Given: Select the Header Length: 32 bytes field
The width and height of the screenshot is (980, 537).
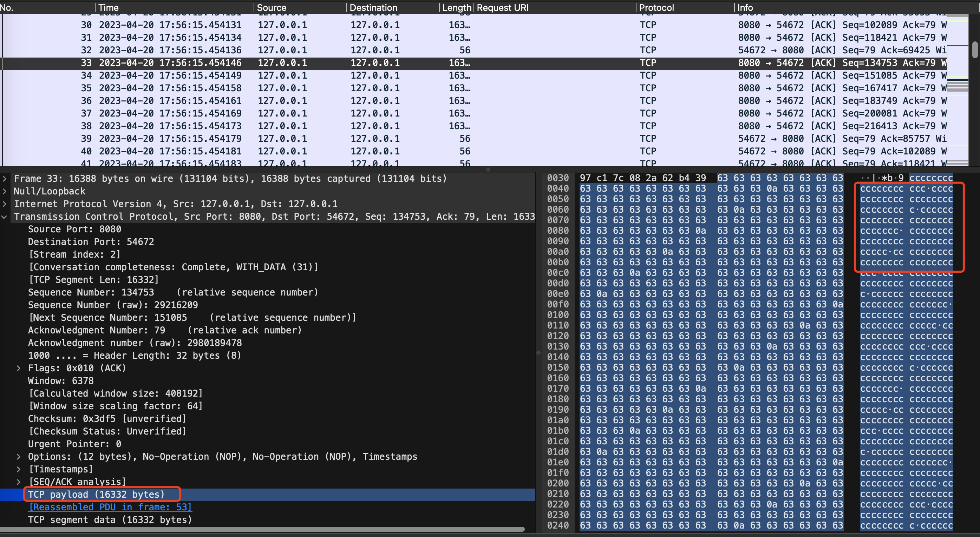Looking at the screenshot, I should (x=267, y=355).
